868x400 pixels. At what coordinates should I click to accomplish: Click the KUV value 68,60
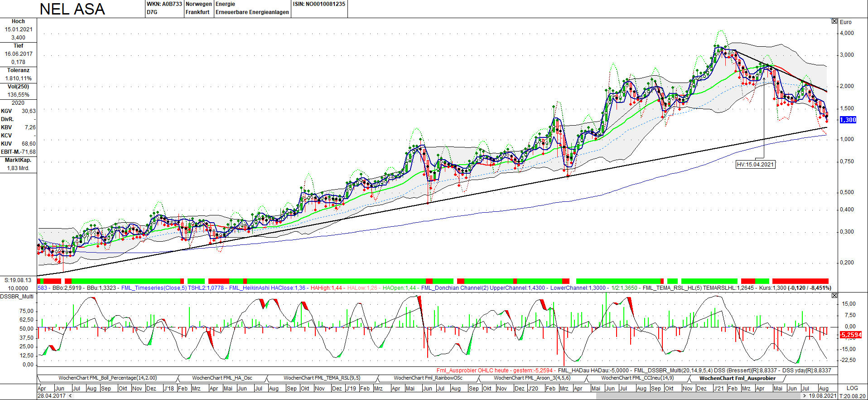click(x=29, y=144)
